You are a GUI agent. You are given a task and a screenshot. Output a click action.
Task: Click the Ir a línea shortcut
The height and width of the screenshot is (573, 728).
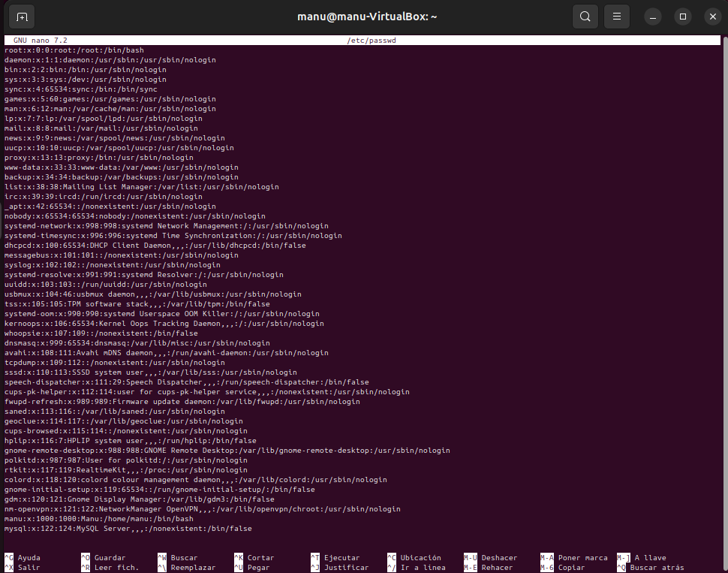423,568
